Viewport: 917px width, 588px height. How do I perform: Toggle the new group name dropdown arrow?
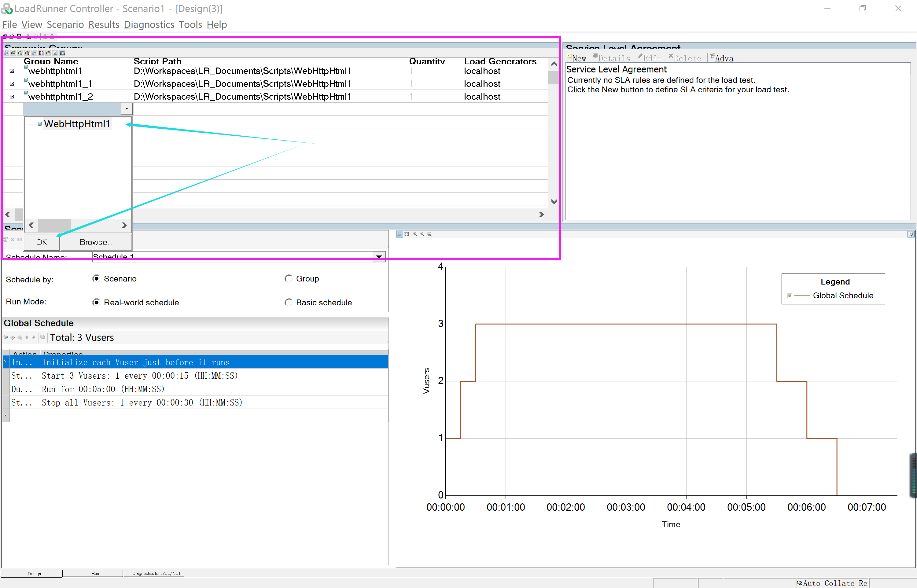click(127, 109)
